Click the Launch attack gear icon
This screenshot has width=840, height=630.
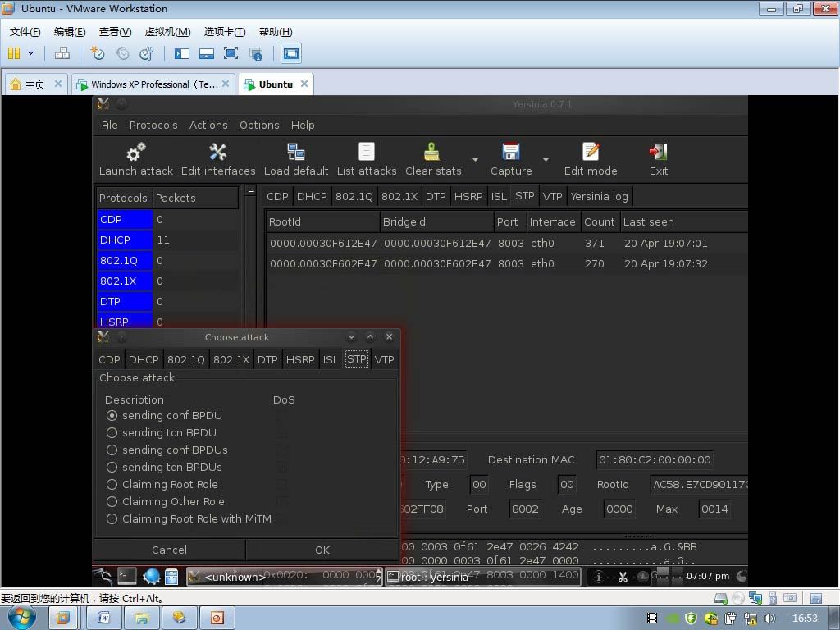[x=136, y=152]
